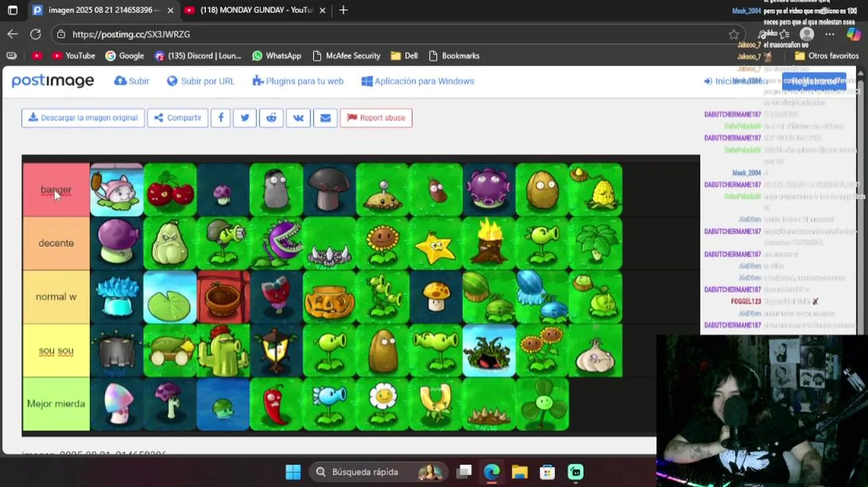The image size is (868, 487).
Task: Click the Sunflower in decente row
Action: click(x=383, y=243)
